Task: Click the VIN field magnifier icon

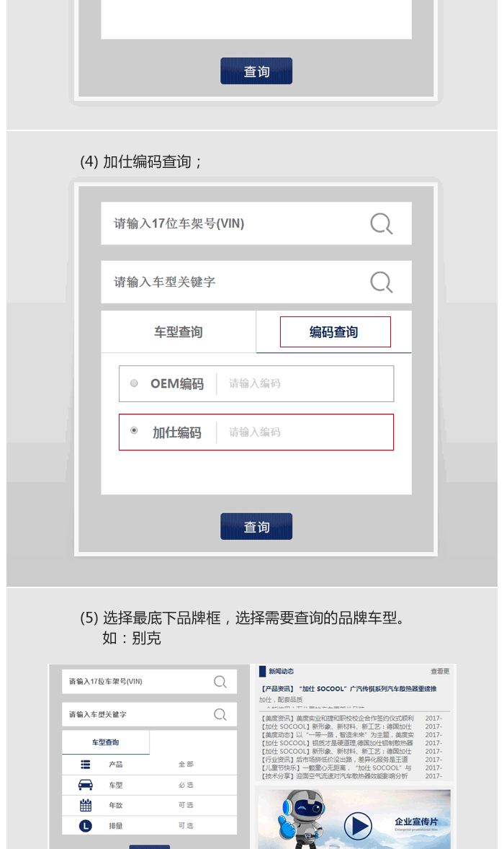Action: pyautogui.click(x=382, y=223)
